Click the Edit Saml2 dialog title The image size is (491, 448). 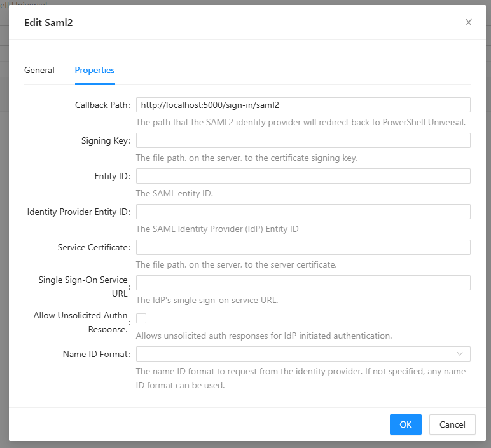(48, 23)
